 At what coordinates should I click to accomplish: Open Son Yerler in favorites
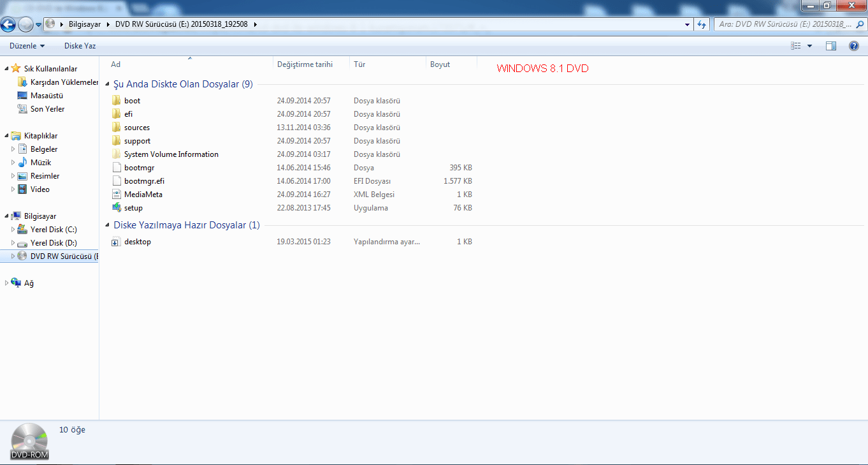[x=47, y=109]
